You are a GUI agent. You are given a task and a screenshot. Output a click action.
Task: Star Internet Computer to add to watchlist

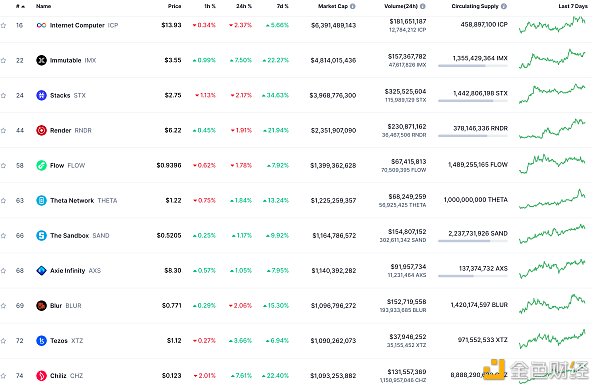3,26
